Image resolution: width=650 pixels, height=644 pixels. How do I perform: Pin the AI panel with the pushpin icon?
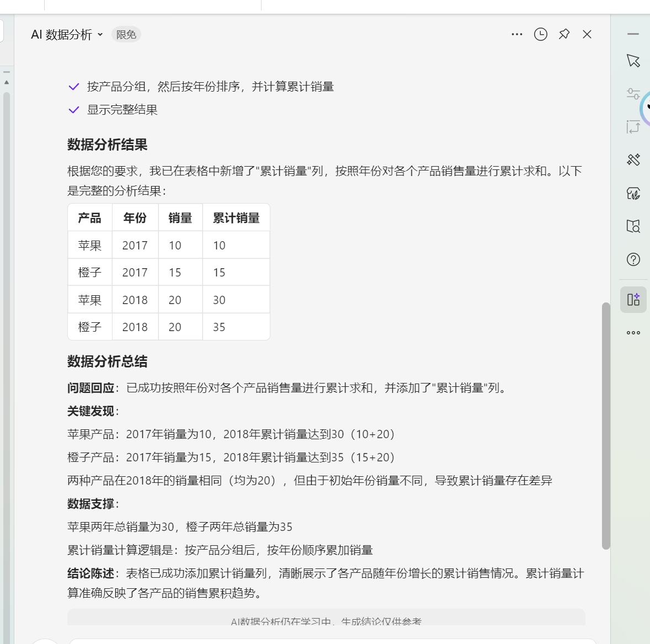564,34
